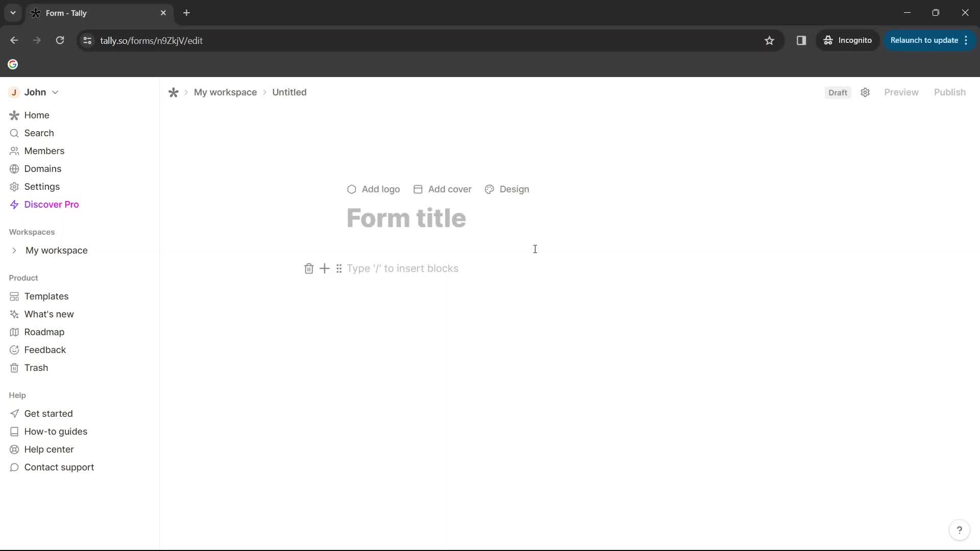Open the John workspace dropdown

pyautogui.click(x=55, y=92)
